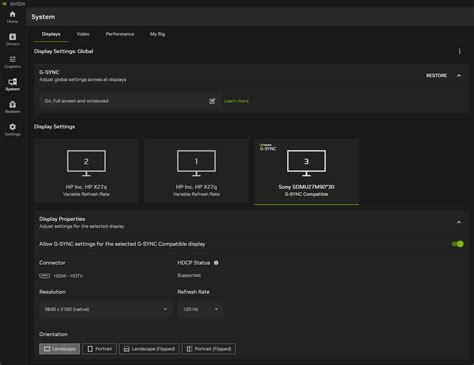474x365 pixels.
Task: Switch to the Performance tab
Action: 120,34
